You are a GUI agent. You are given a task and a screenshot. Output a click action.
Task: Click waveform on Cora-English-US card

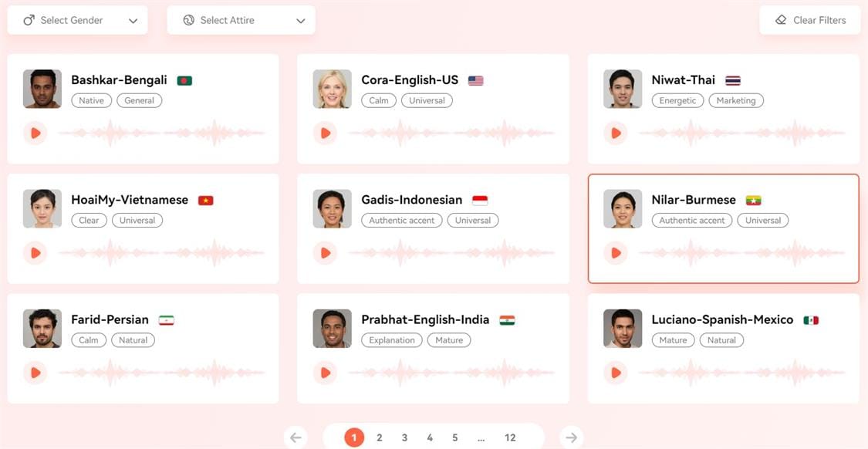(451, 133)
